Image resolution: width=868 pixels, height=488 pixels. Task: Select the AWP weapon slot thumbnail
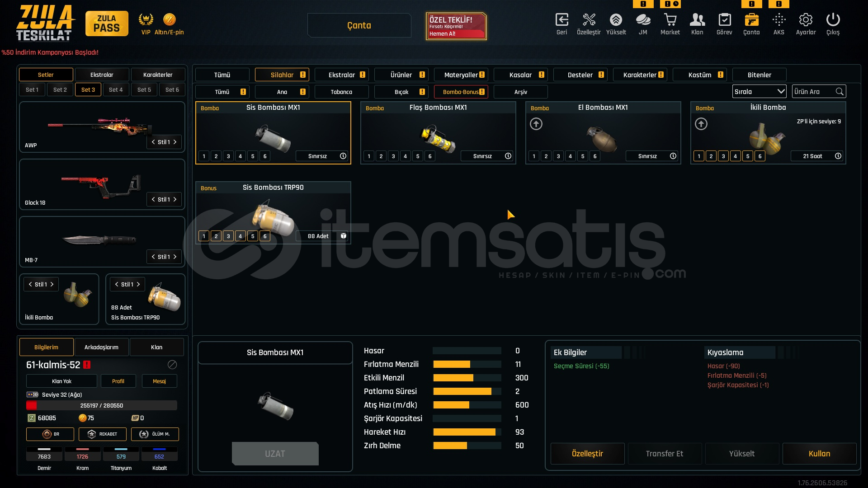100,127
